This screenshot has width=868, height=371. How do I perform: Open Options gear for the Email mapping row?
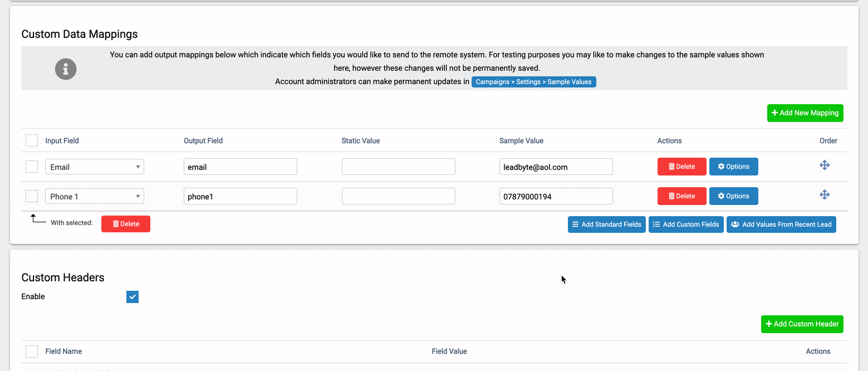733,166
